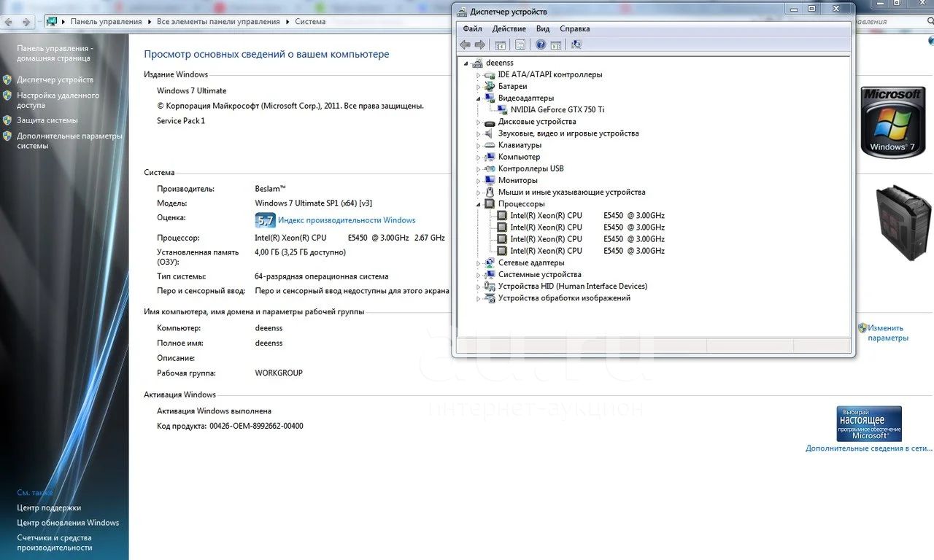Click the genuine Microsoft software badge
934x560 pixels.
coord(869,424)
